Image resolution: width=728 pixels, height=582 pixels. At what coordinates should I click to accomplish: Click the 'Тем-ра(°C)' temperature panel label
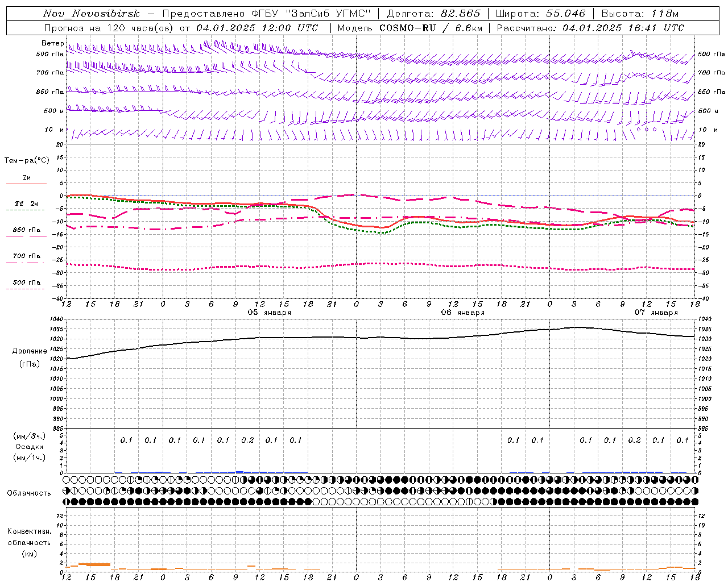point(27,161)
